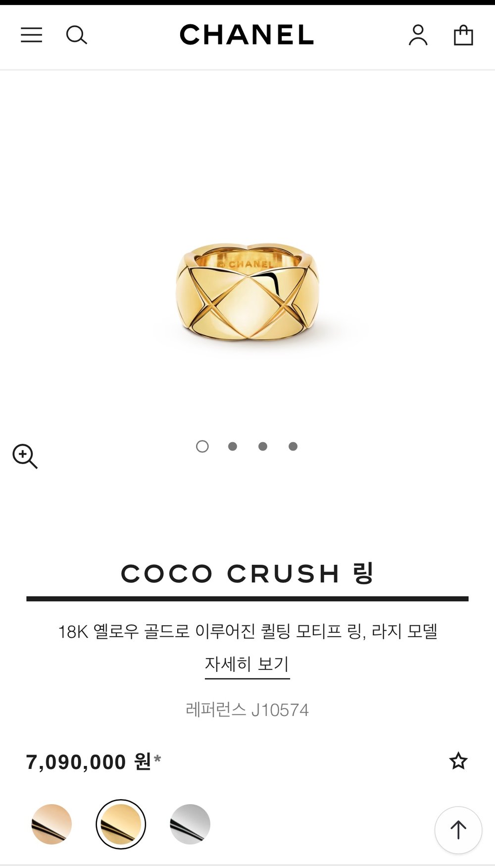Image resolution: width=495 pixels, height=868 pixels.
Task: Open the account profile icon
Action: 418,35
